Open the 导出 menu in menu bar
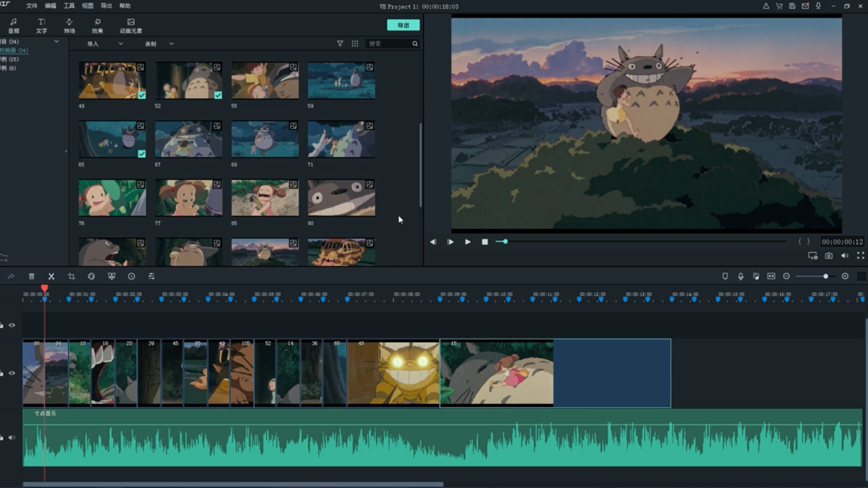The height and width of the screenshot is (488, 868). pyautogui.click(x=106, y=6)
